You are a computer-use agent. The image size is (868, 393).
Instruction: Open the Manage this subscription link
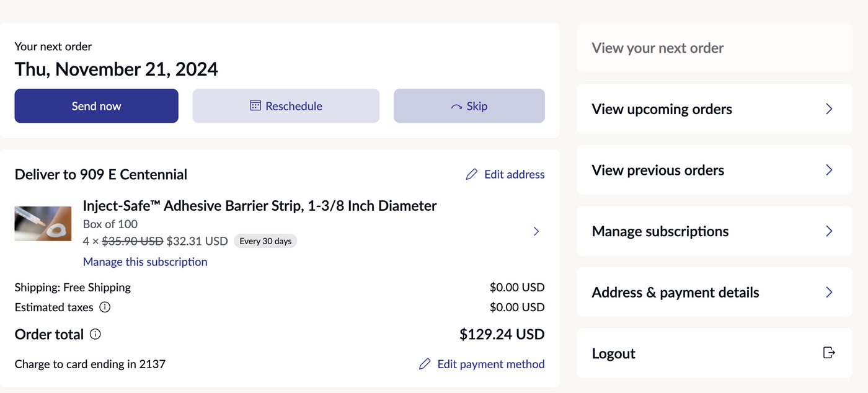point(145,262)
